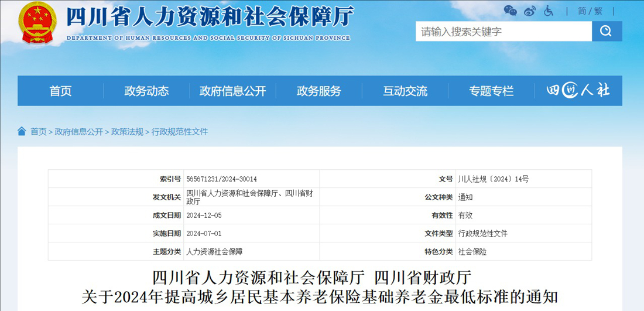Click the site title 四川省人力资源和社会保障厅
Screen dimensions: 644x311
coord(210,18)
